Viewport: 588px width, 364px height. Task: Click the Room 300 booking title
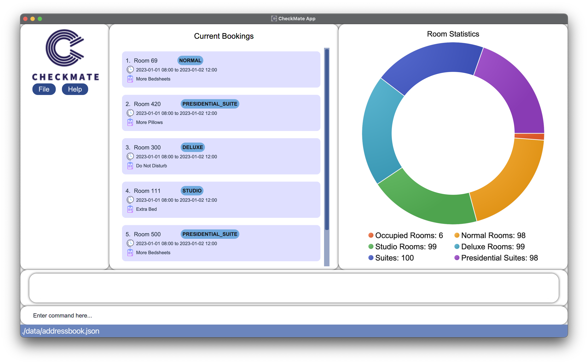click(147, 147)
